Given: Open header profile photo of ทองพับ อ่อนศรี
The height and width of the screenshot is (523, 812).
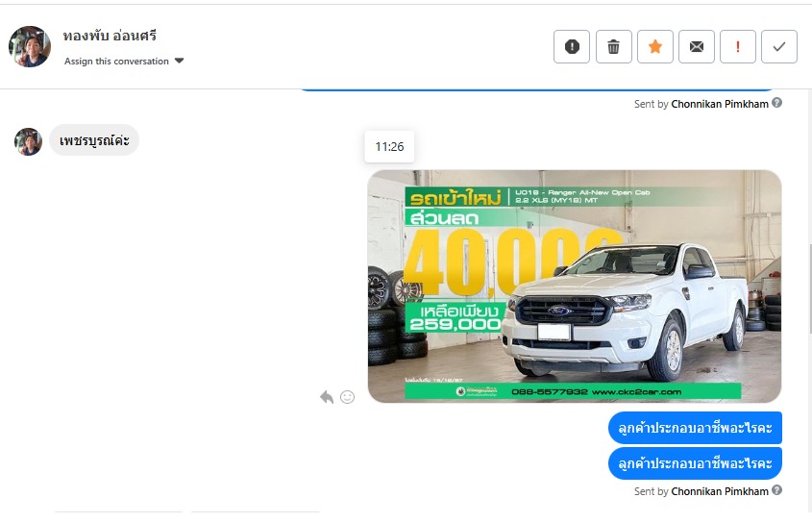Looking at the screenshot, I should click(x=30, y=47).
